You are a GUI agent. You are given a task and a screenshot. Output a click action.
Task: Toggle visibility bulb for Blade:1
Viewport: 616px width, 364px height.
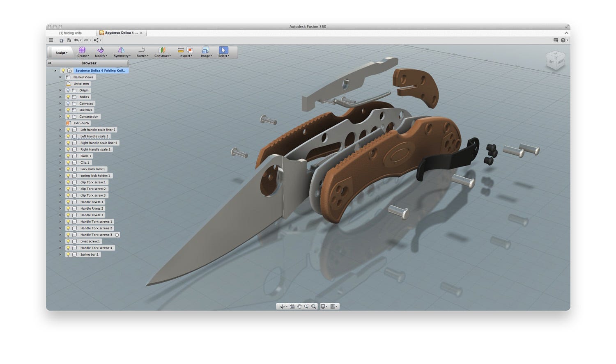(x=68, y=156)
